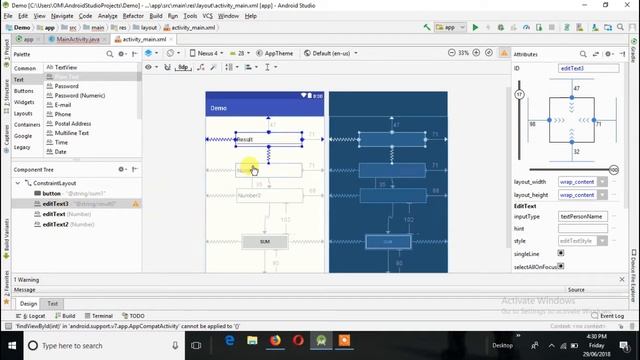Toggle view all attributes arrows icon

pyautogui.click(x=596, y=54)
